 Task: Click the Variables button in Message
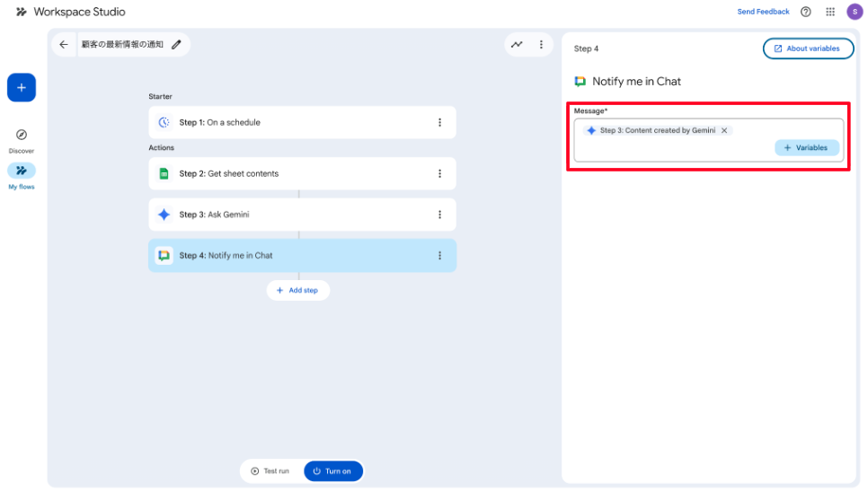tap(806, 147)
